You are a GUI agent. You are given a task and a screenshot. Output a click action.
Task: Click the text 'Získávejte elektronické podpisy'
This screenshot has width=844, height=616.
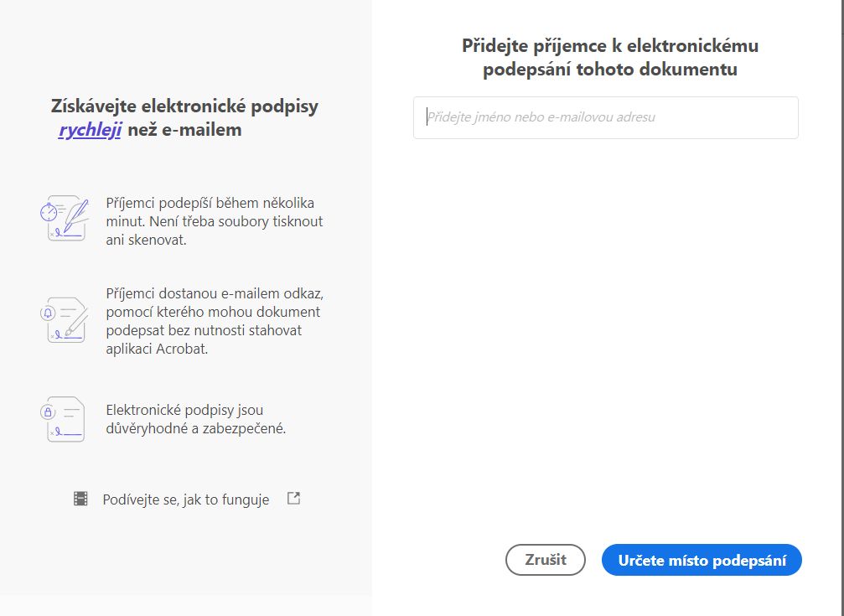coord(188,106)
